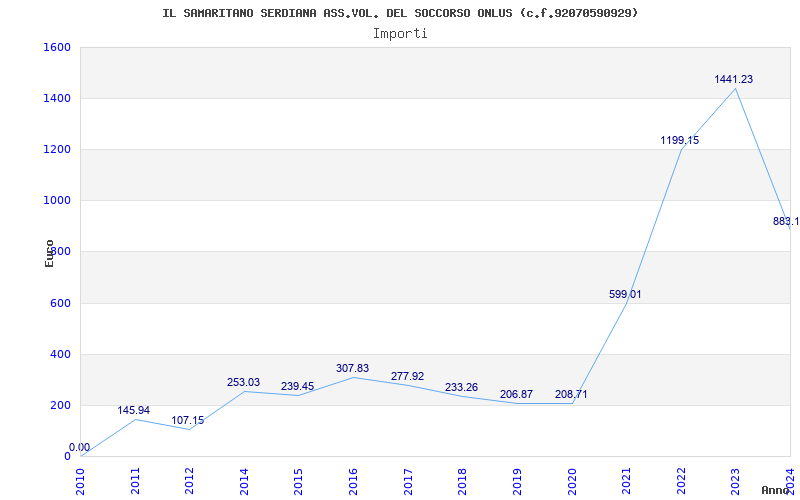
Task: Click the 145.94 data label
Action: [134, 411]
